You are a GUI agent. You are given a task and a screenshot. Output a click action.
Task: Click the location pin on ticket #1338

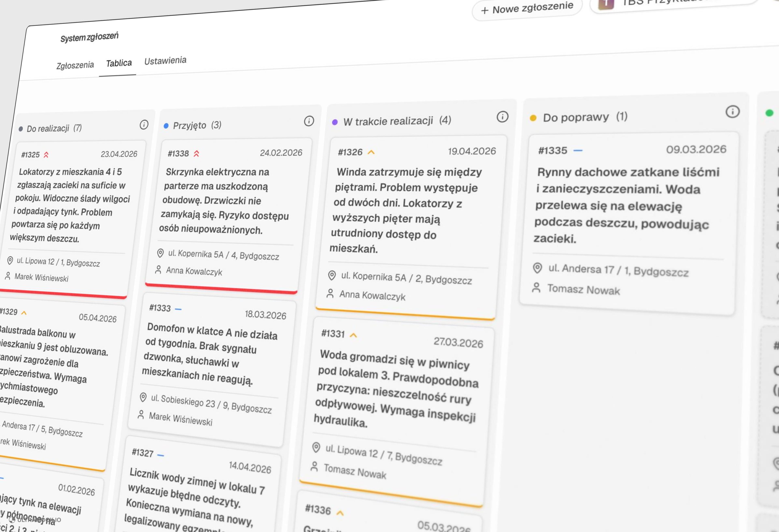point(160,253)
